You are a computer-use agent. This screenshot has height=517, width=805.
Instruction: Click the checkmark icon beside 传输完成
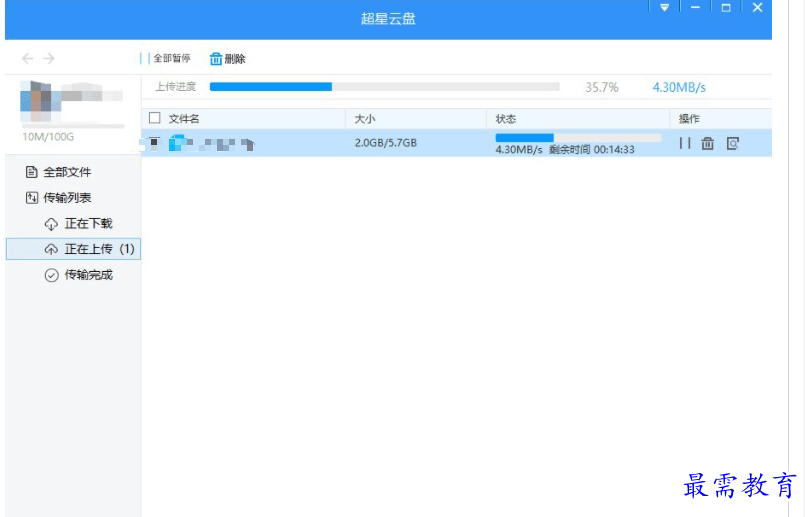(x=51, y=275)
